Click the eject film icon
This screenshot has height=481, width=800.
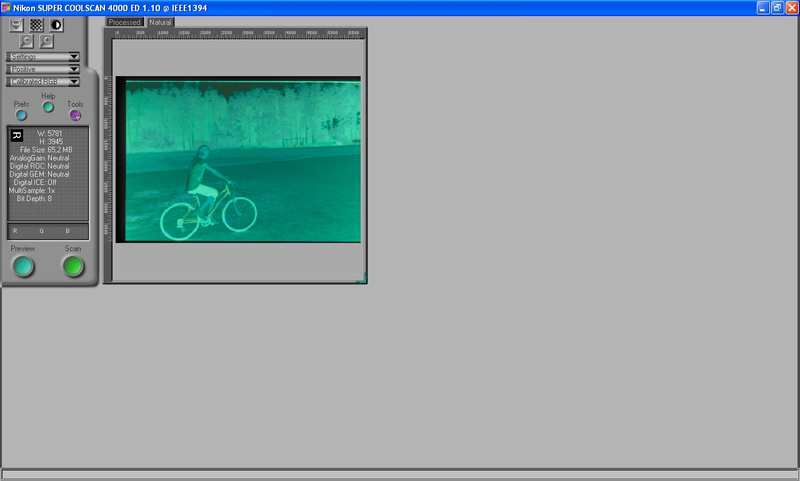(16, 24)
